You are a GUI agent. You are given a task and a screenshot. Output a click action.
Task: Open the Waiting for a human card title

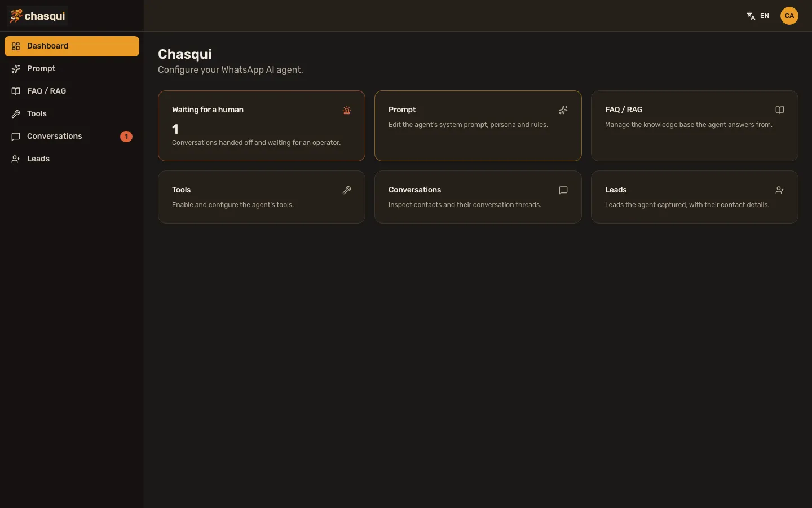(208, 110)
